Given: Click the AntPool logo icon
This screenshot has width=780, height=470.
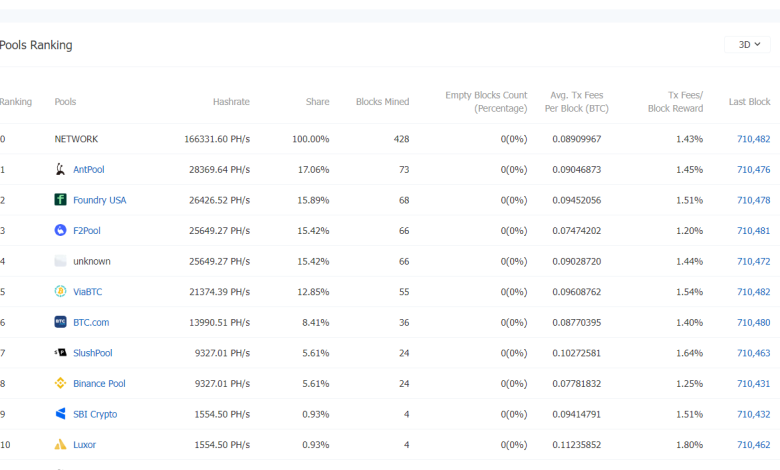Looking at the screenshot, I should pos(61,170).
